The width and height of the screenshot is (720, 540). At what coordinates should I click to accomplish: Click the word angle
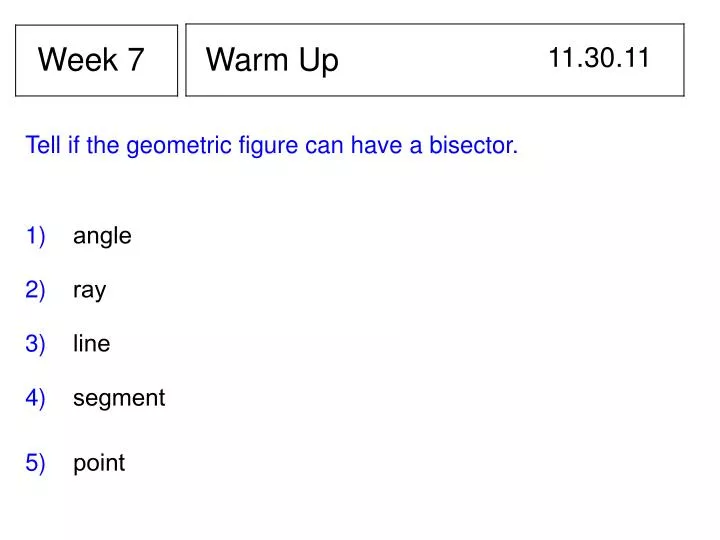102,236
